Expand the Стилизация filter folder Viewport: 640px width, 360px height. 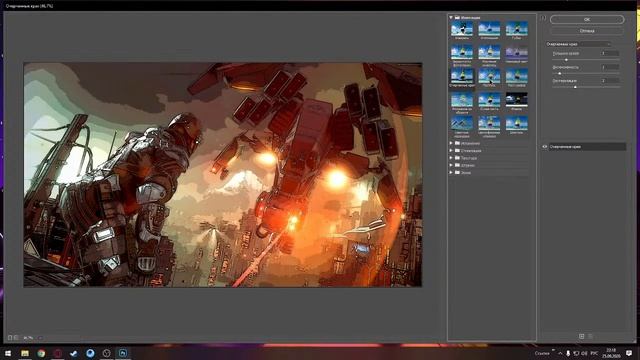tap(451, 151)
